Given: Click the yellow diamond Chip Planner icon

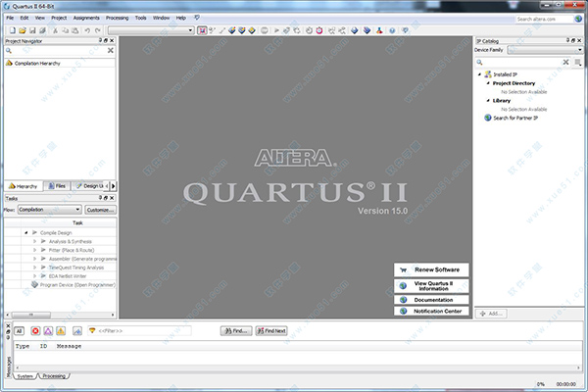Looking at the screenshot, I should pyautogui.click(x=252, y=30).
